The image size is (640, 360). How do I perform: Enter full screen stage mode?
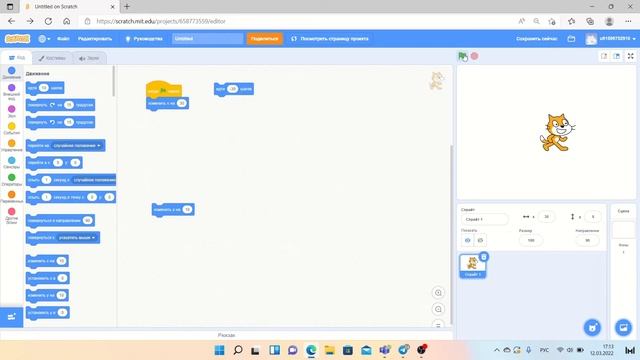pyautogui.click(x=631, y=56)
